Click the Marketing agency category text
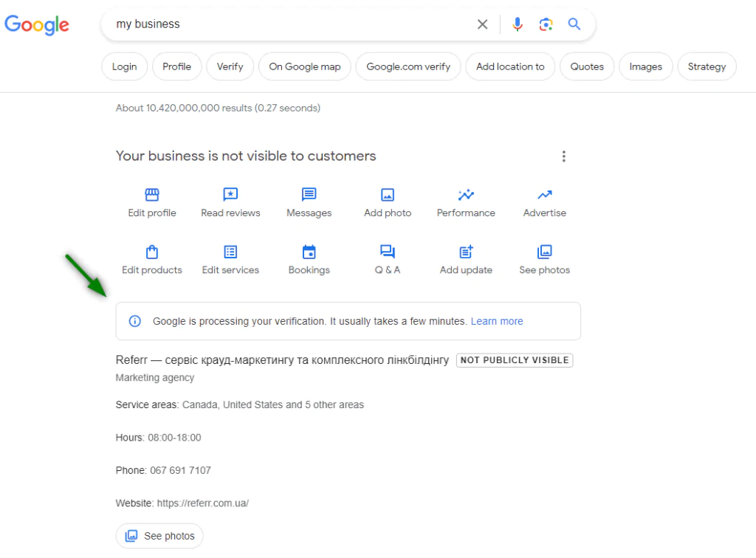Image resolution: width=756 pixels, height=558 pixels. (155, 377)
